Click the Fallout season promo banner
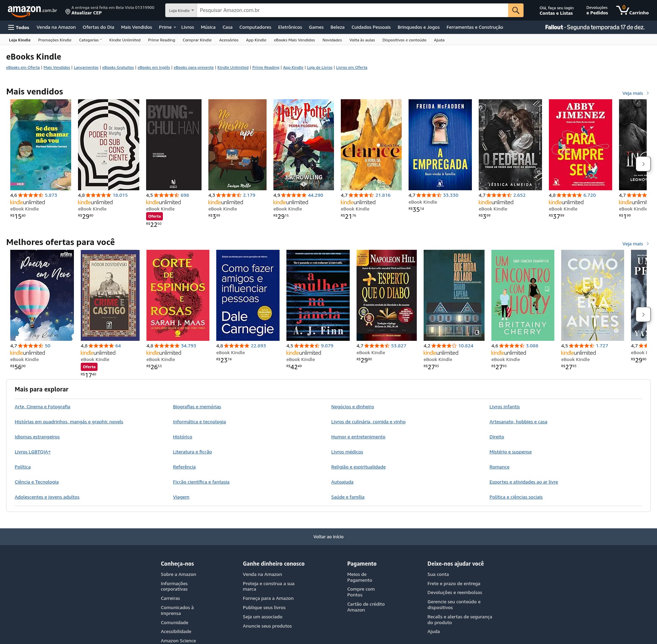The image size is (657, 644). pos(595,27)
